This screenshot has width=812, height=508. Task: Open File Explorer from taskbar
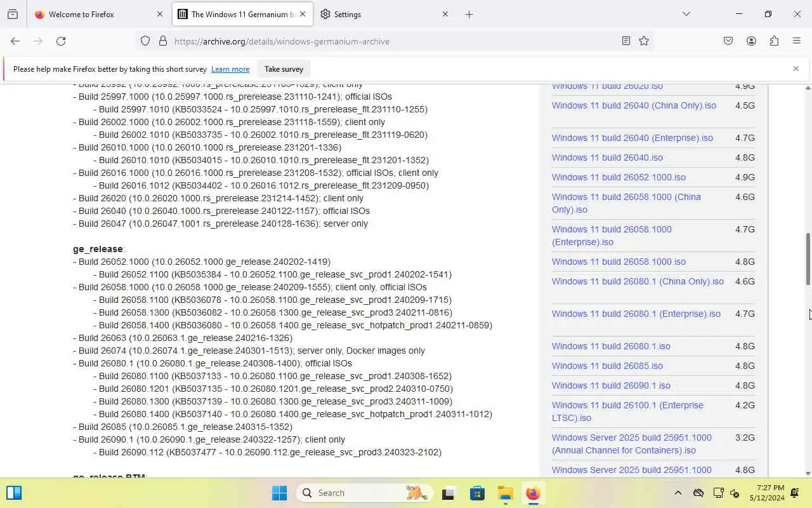505,493
